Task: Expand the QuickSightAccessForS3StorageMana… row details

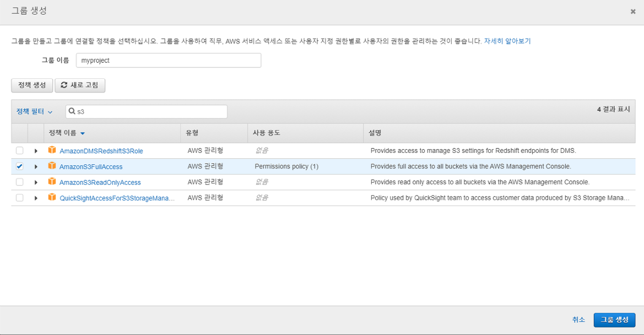Action: click(x=36, y=198)
